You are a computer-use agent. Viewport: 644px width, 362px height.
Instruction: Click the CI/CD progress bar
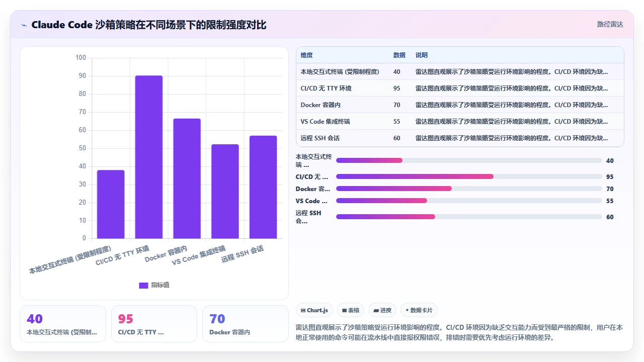pos(469,176)
